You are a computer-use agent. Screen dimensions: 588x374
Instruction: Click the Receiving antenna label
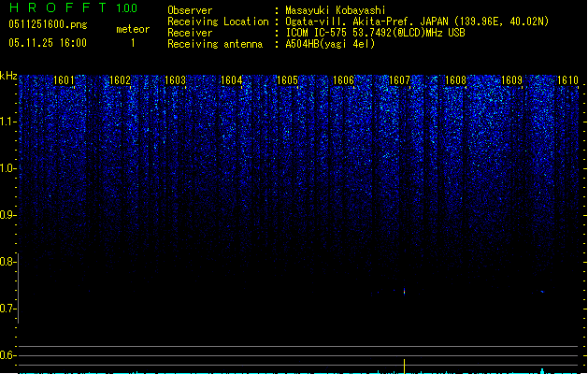pos(215,44)
